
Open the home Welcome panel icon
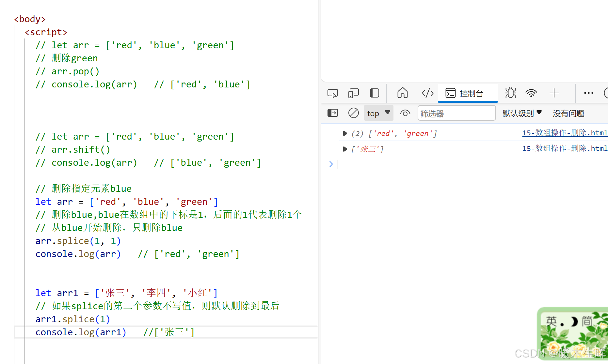(402, 93)
